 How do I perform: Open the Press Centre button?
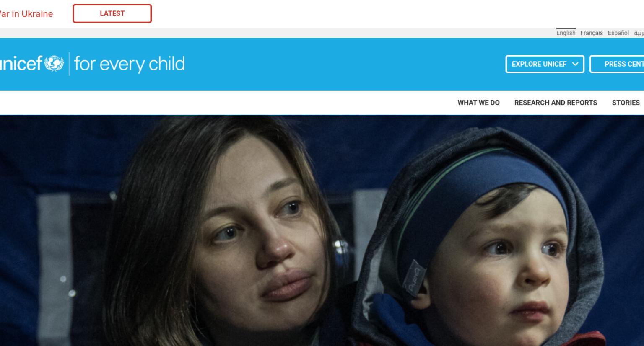coord(617,64)
